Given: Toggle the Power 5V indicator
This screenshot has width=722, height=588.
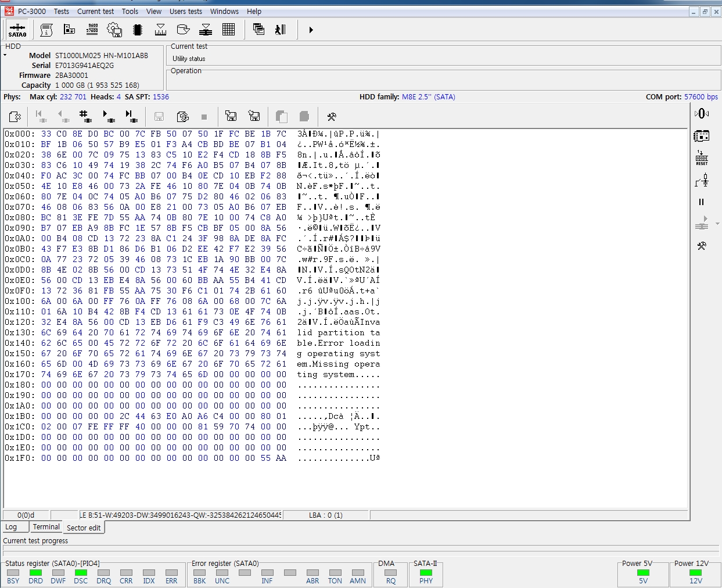Looking at the screenshot, I should 643,573.
